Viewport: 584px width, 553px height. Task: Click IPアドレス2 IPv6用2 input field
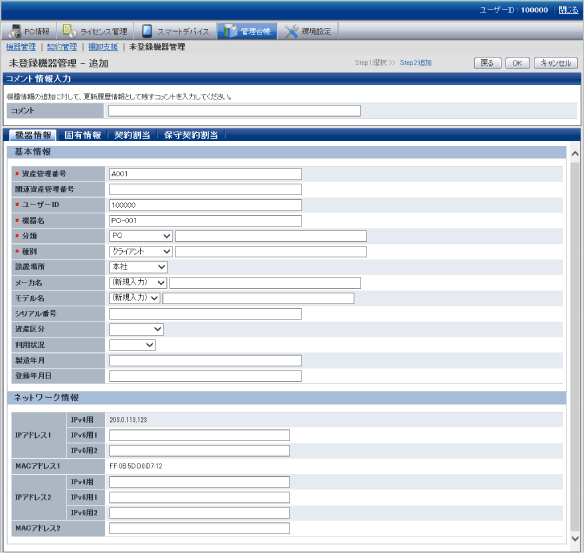tap(199, 513)
